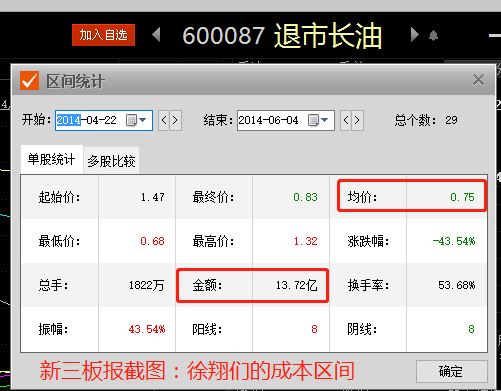
Task: Select the 单股统计 tab
Action: [x=52, y=159]
